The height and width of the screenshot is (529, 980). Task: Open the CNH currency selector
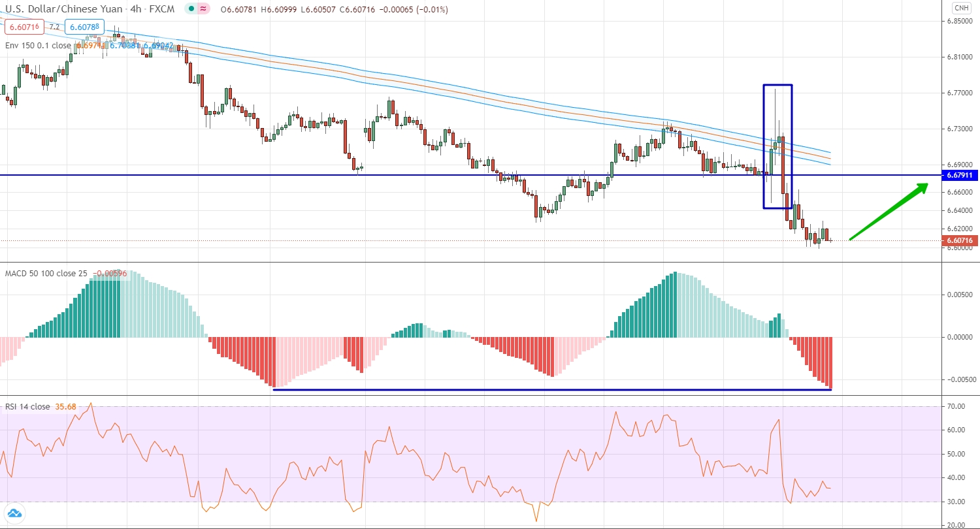pyautogui.click(x=960, y=8)
